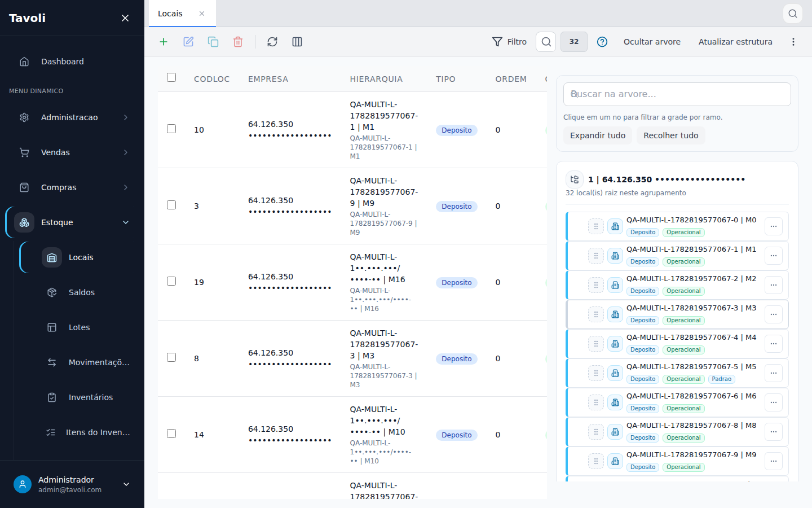Focus the Buscar na arvore search field

677,94
